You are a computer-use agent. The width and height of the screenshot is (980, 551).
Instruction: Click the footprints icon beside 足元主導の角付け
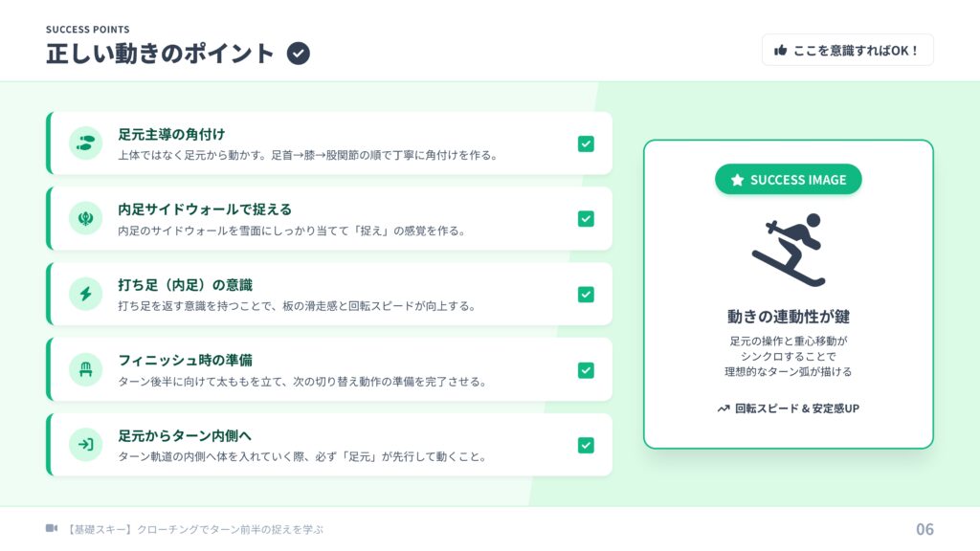[x=85, y=143]
